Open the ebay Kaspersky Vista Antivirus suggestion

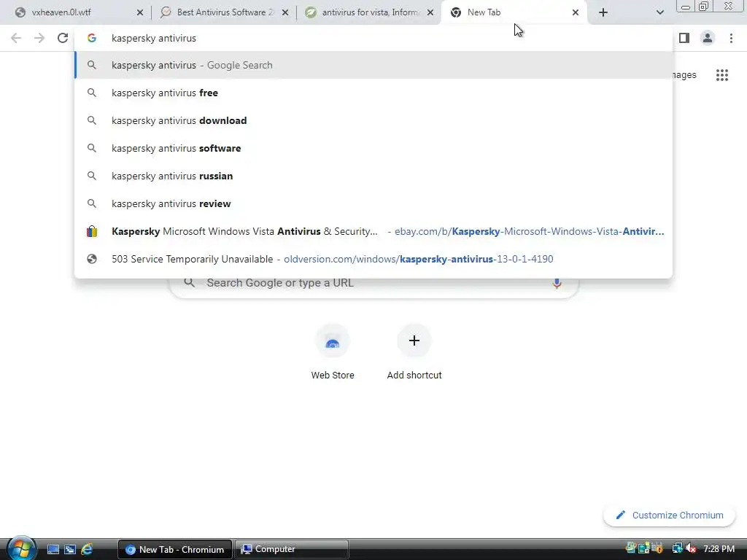373,231
